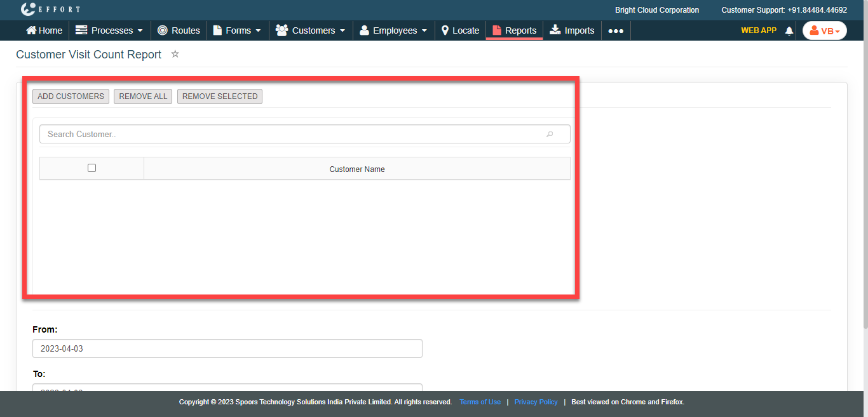Click the notification bell icon
Screen dimensions: 868x417
[789, 30]
